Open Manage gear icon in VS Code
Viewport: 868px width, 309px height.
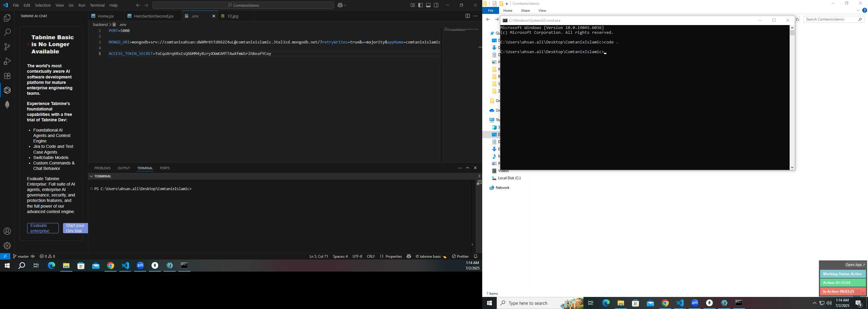pos(7,246)
